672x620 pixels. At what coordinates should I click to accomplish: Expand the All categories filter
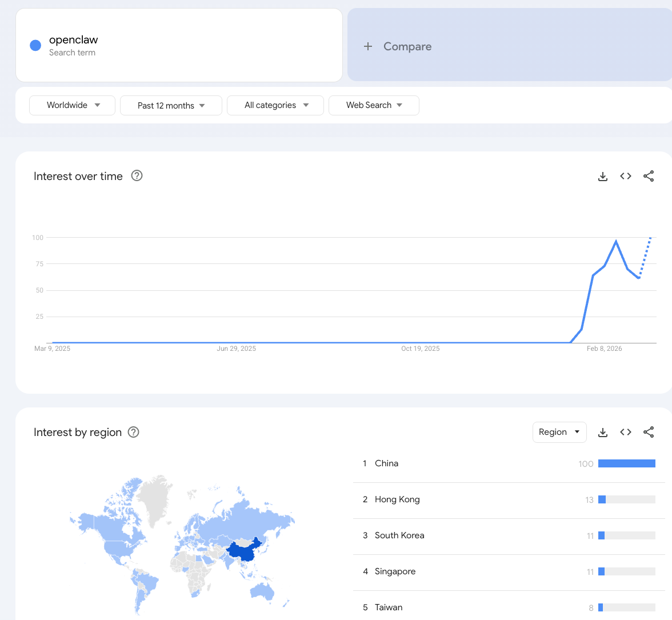point(275,105)
